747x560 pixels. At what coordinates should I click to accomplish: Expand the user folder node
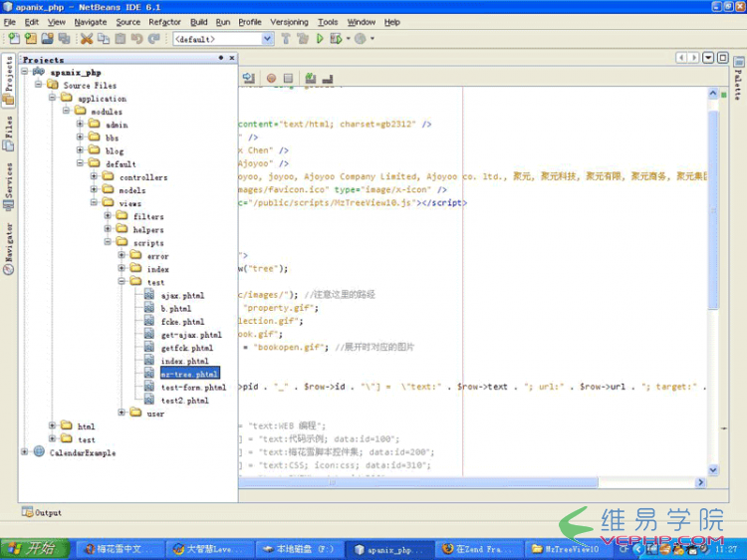tap(122, 413)
